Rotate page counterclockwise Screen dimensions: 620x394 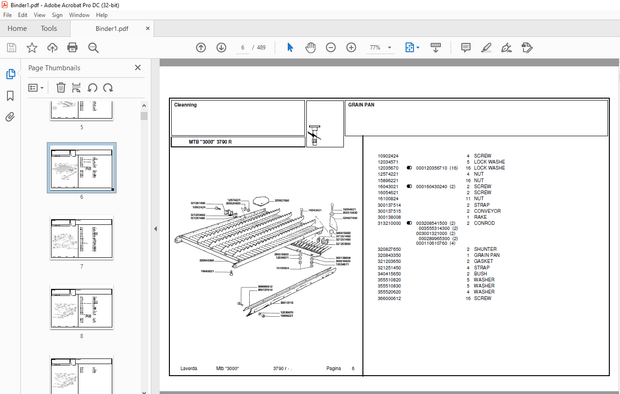93,87
